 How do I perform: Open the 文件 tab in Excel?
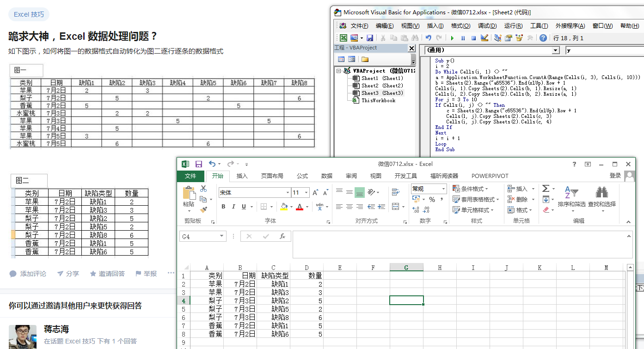coord(190,176)
